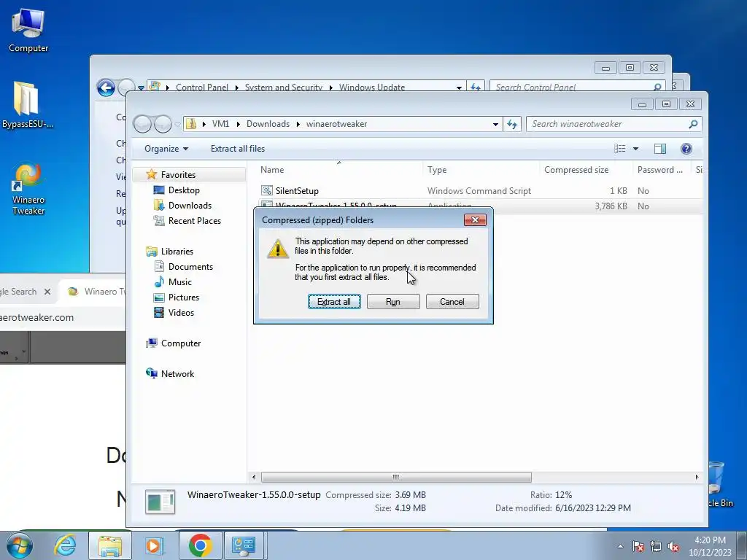The width and height of the screenshot is (747, 560).
Task: Click the muted volume tray icon
Action: pos(673,546)
